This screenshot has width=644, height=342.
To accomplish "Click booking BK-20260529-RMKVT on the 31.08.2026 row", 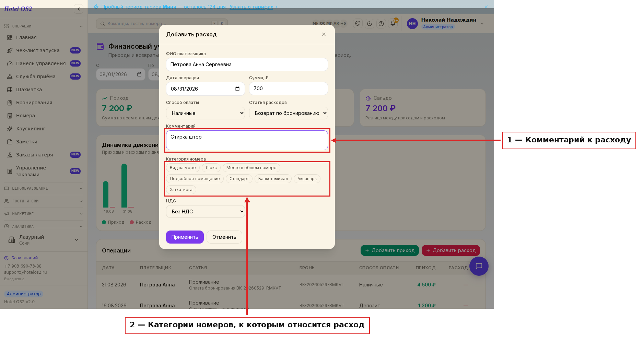I will pos(322,285).
